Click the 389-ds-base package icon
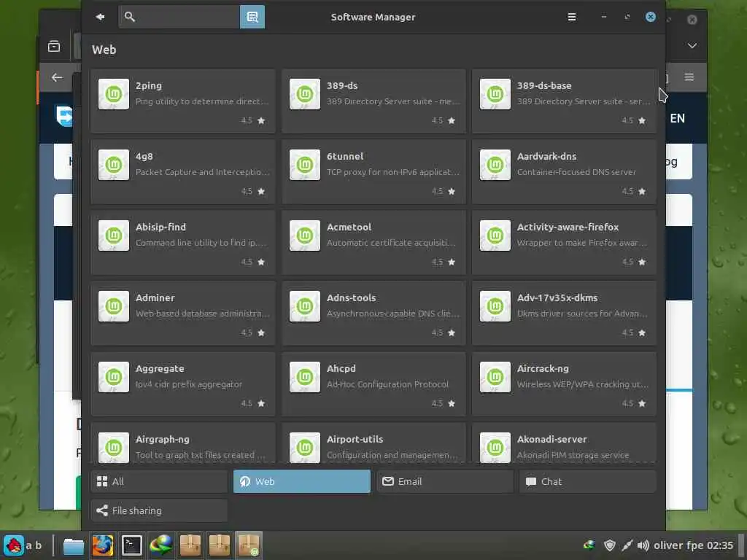The height and width of the screenshot is (560, 747). (x=495, y=94)
